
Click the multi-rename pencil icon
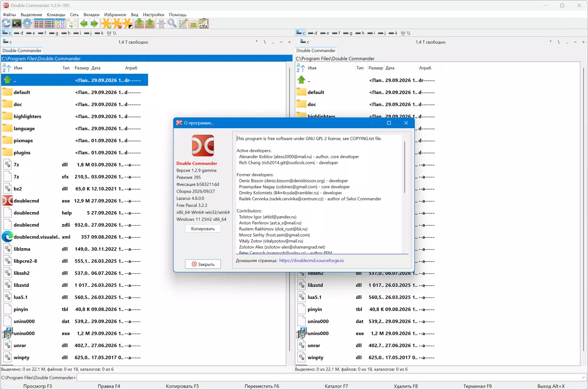click(183, 24)
